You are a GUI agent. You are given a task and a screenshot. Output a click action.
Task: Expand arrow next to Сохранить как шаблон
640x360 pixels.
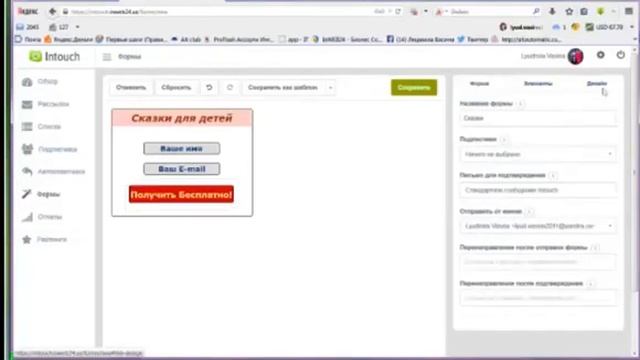[330, 88]
